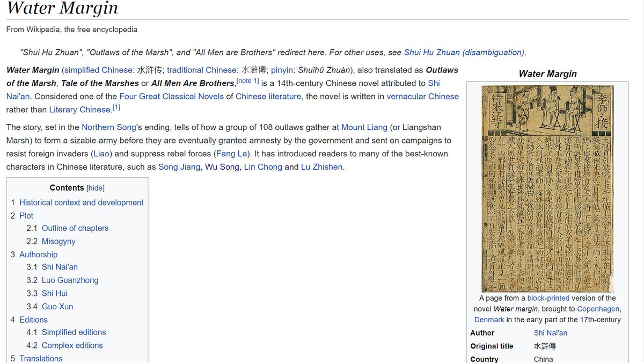Go to contents entry 3.1 Shi Nai'an
The image size is (644, 363).
(60, 267)
